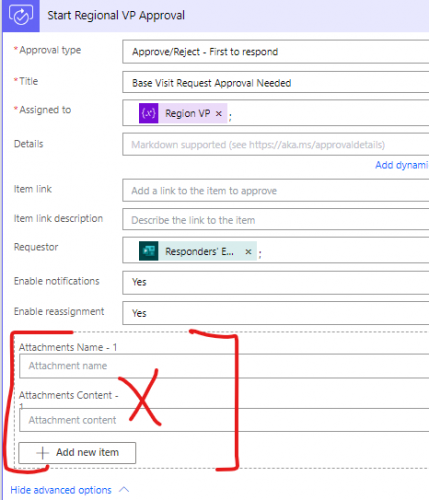This screenshot has width=429, height=500.
Task: Click the Add new item button
Action: click(77, 453)
